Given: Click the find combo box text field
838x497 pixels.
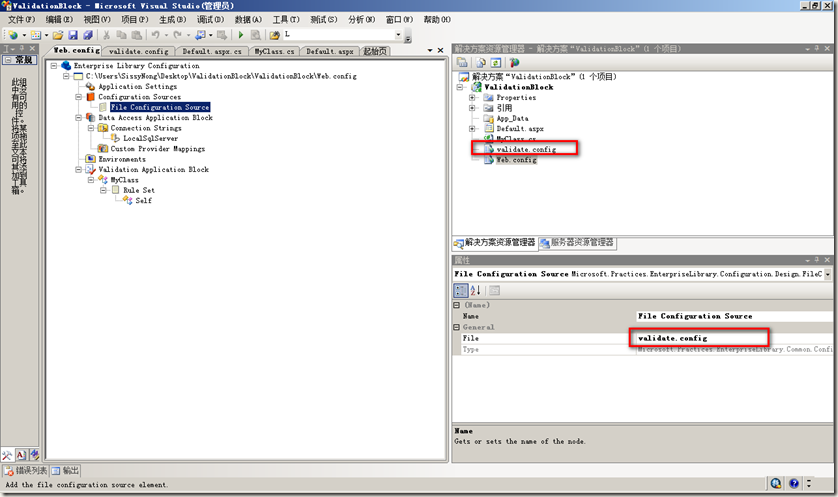Looking at the screenshot, I should (338, 35).
